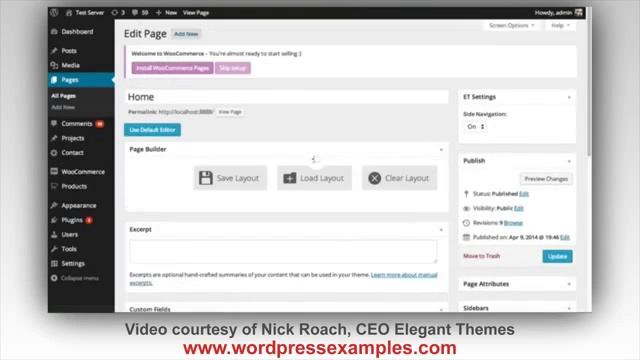Open the Help dropdown tab
Image resolution: width=640 pixels, height=360 pixels.
point(560,25)
